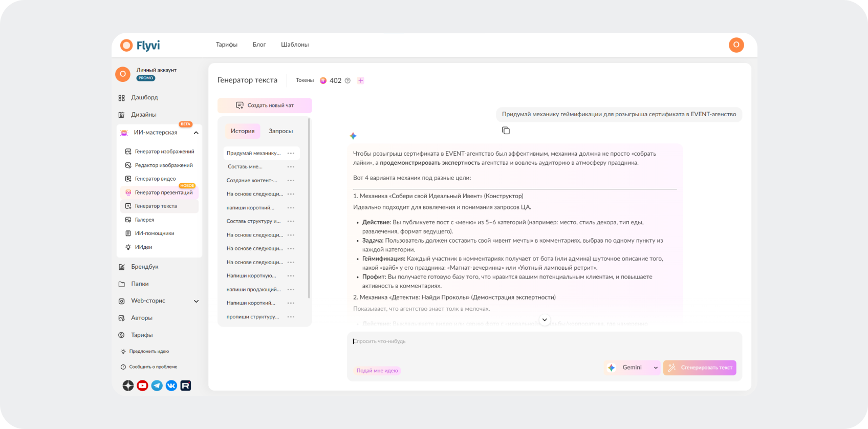Click the orange profile avatar in header
Screen dimensions: 868x429
pos(736,45)
